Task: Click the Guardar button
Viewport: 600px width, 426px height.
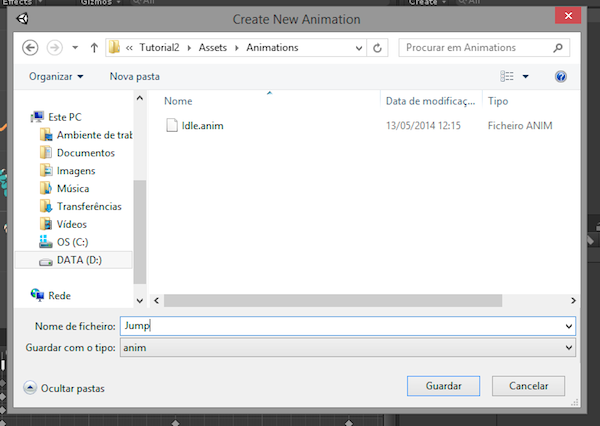Action: (443, 386)
